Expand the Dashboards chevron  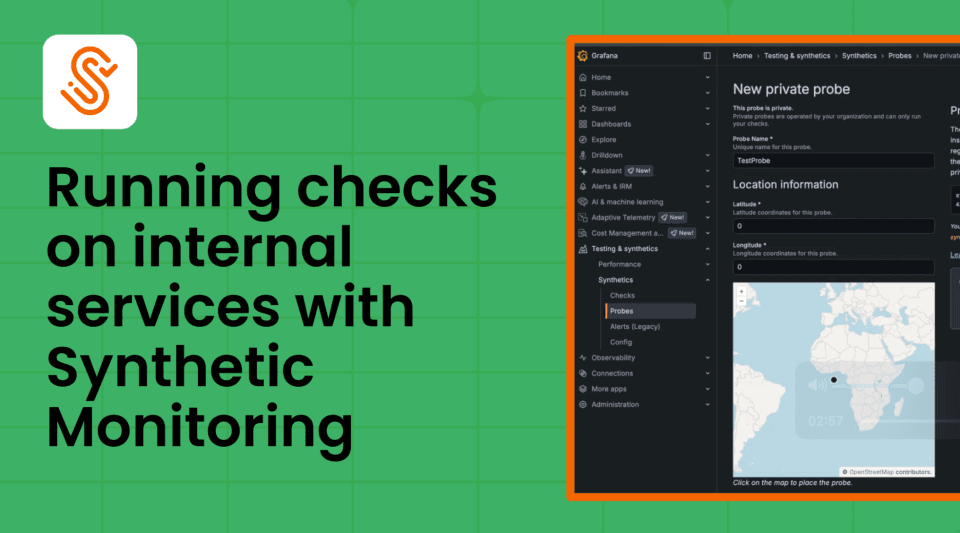coord(708,124)
